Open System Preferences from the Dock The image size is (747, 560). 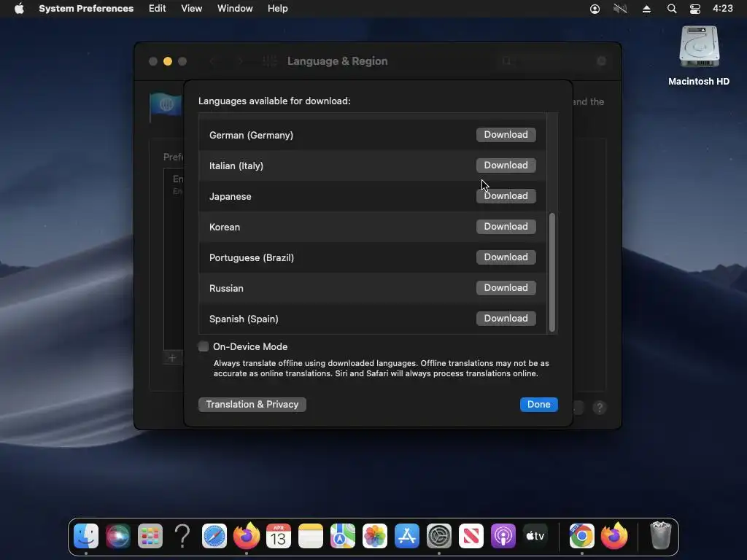pos(439,536)
